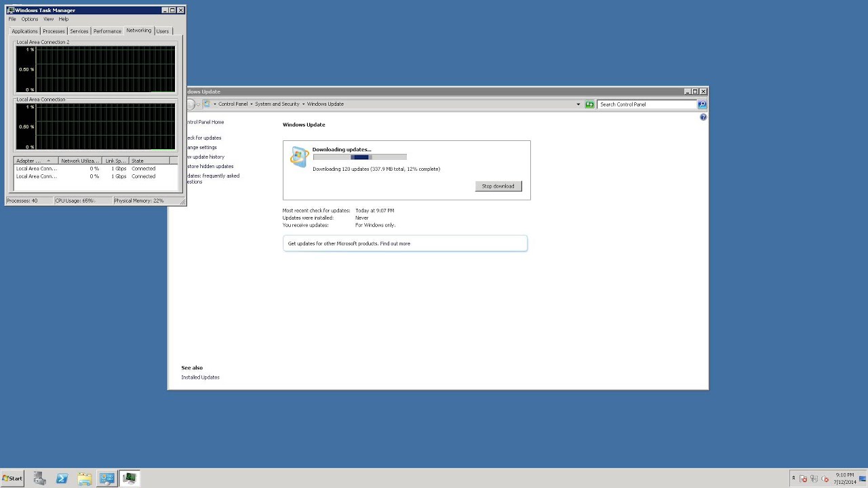Click the address bar refresh icon
868x488 pixels.
[589, 104]
